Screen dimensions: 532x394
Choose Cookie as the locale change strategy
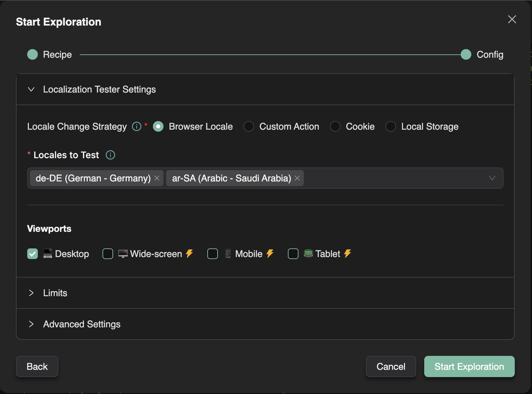(x=335, y=126)
